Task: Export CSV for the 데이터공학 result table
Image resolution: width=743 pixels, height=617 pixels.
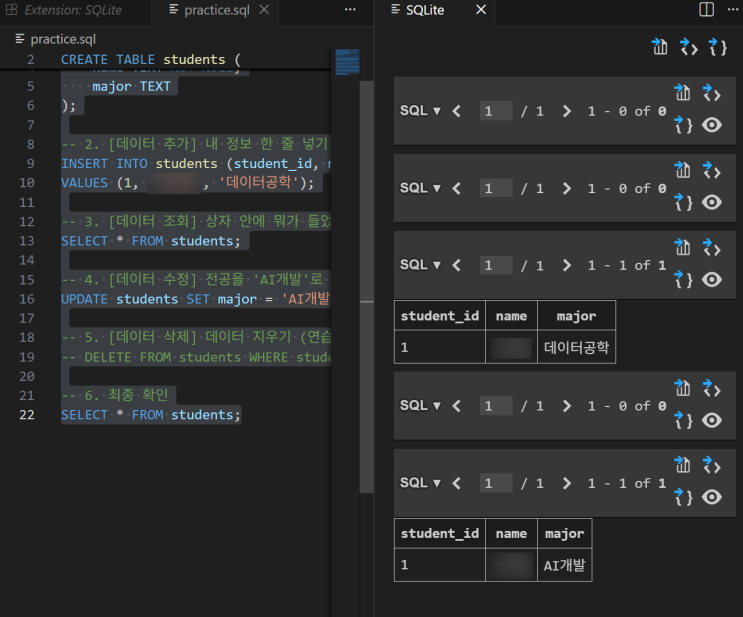Action: click(682, 247)
